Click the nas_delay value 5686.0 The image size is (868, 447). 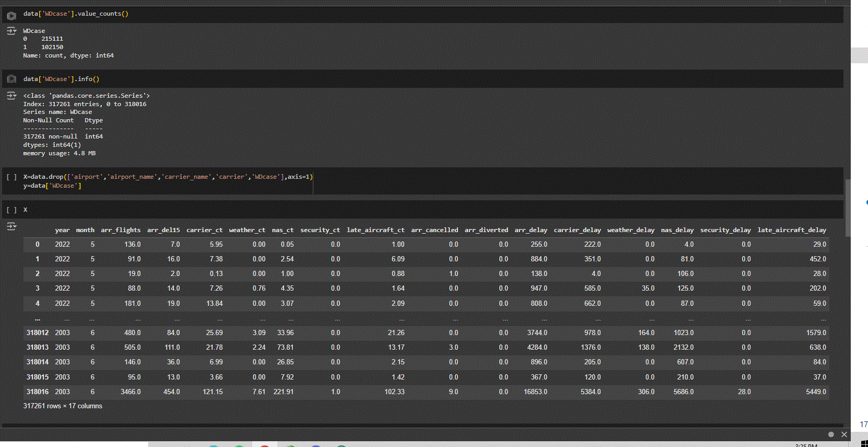pyautogui.click(x=684, y=392)
